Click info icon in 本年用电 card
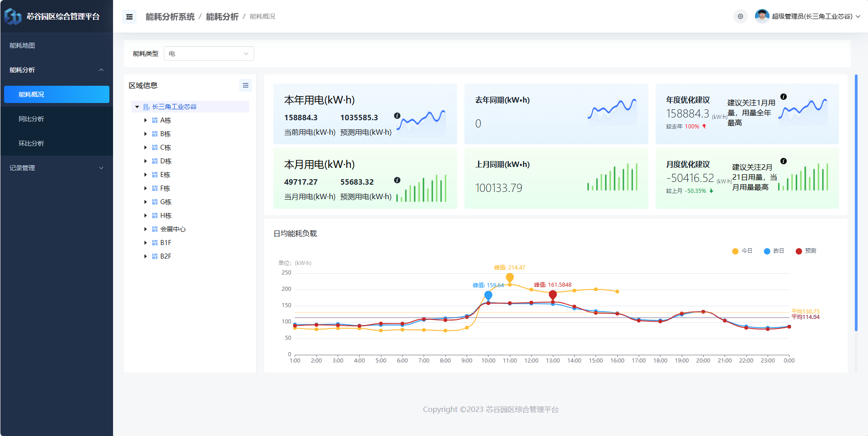The width and height of the screenshot is (868, 436). tap(397, 116)
